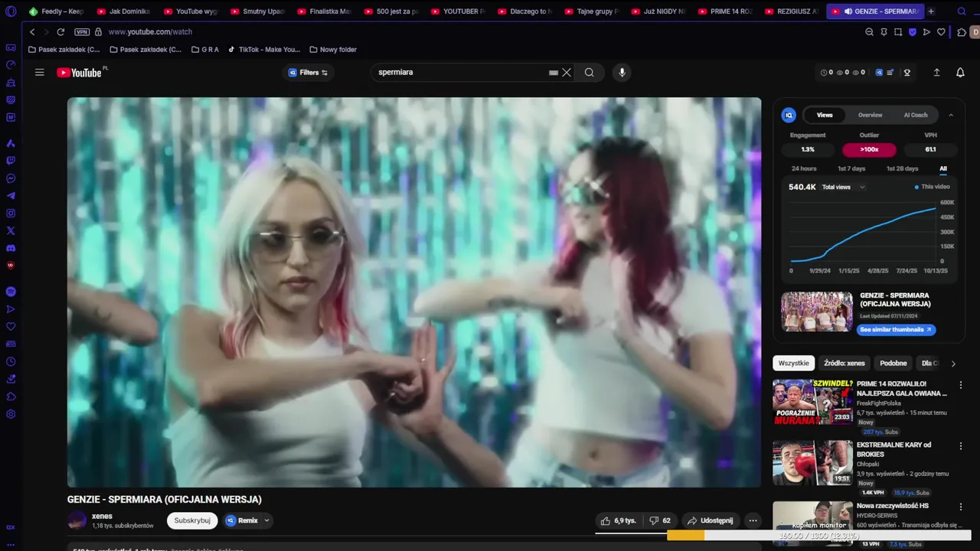980x551 pixels.
Task: Switch to the Overview tab in vidIQ
Action: coord(870,115)
